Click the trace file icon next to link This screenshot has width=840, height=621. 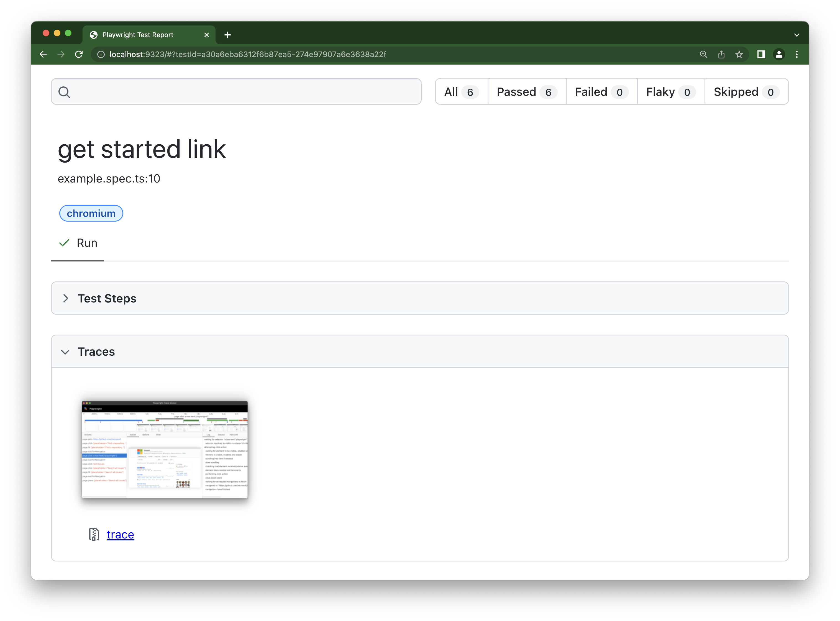94,534
